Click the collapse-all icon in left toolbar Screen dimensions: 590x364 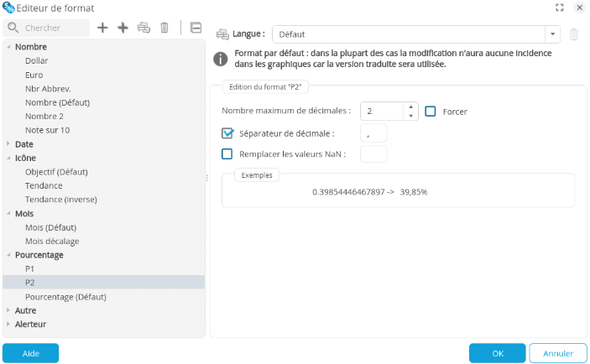point(196,28)
